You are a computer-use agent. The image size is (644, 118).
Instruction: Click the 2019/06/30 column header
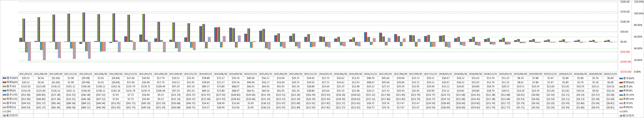(520, 74)
